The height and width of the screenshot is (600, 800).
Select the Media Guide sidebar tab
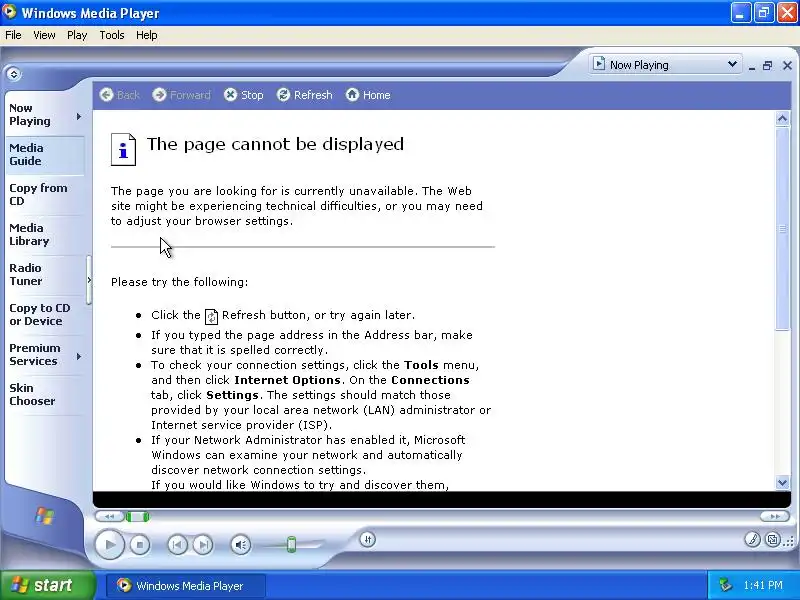(x=45, y=155)
